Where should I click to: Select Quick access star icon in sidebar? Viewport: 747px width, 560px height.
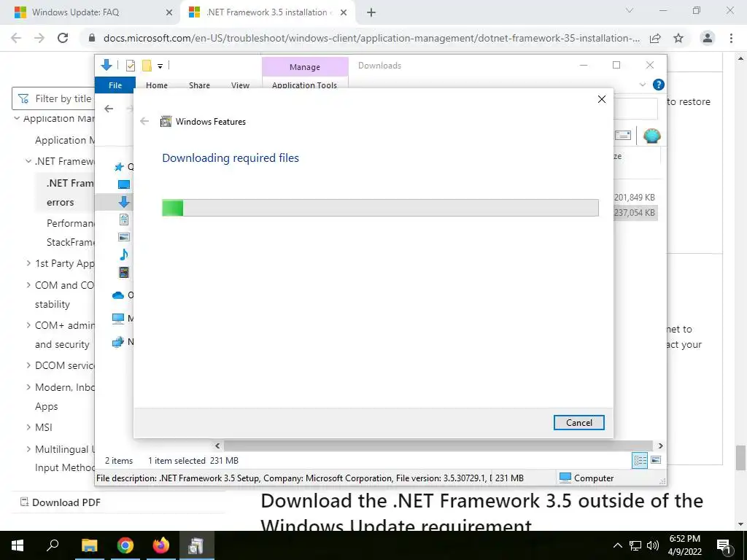click(119, 167)
